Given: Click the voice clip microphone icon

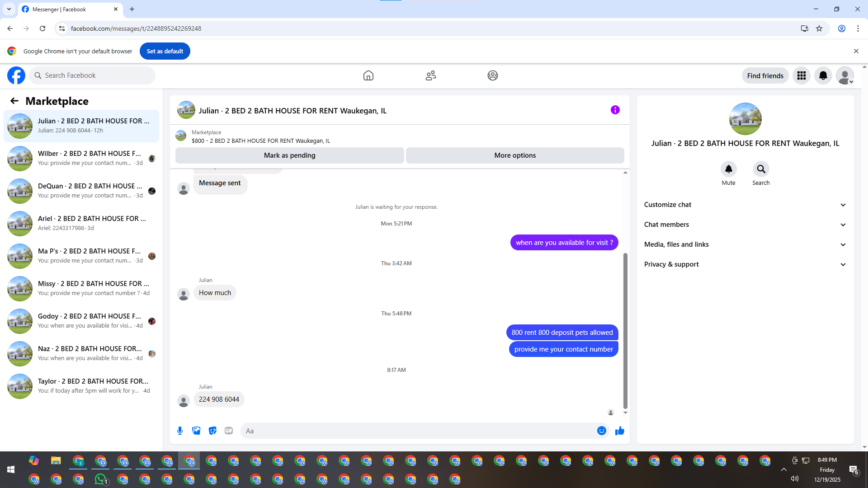Looking at the screenshot, I should coord(180,431).
